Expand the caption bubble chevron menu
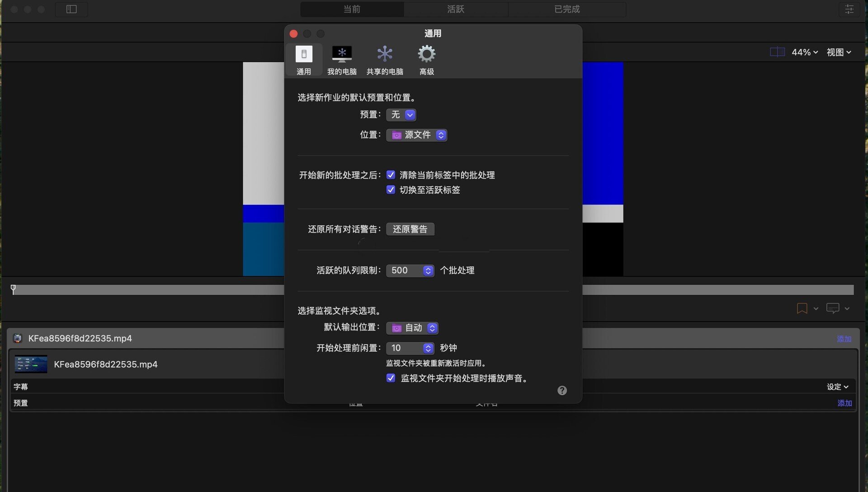The width and height of the screenshot is (868, 492). [847, 309]
